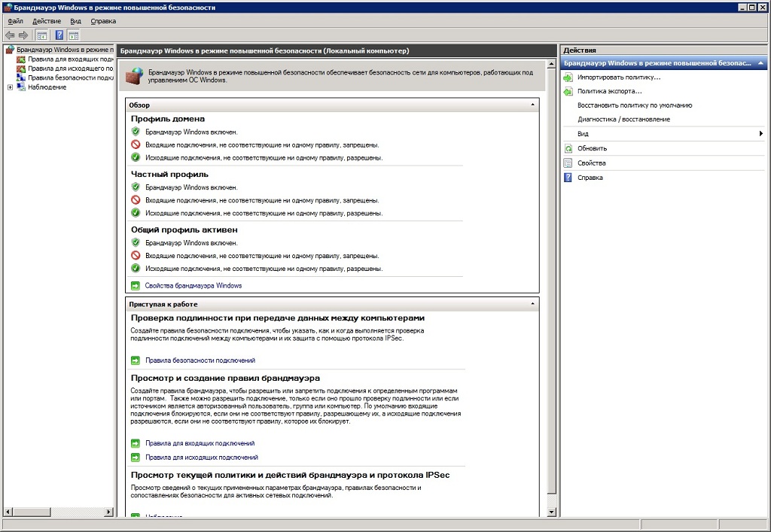Click the help icon beside Справка in Действия
This screenshot has height=532, width=771.
tap(568, 178)
